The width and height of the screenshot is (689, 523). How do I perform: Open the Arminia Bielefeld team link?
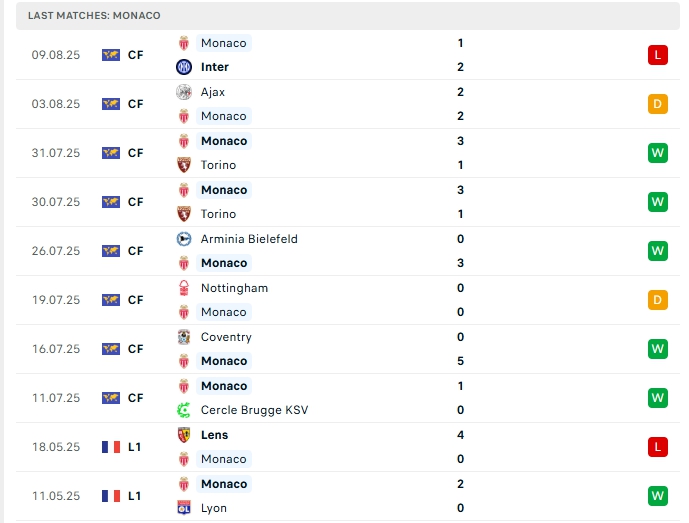[x=249, y=239]
